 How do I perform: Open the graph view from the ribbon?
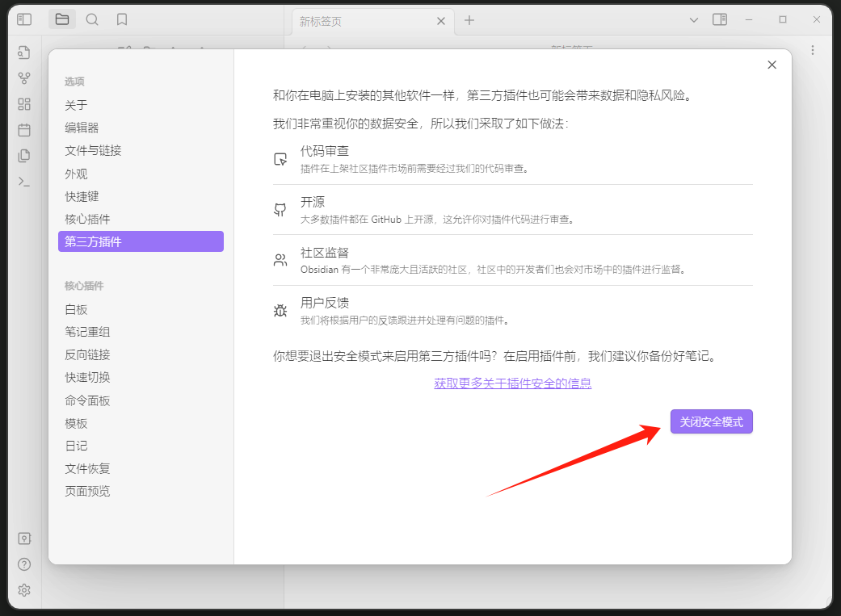[x=23, y=78]
